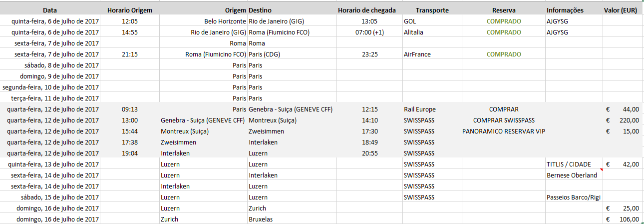Click the "Rail Europe" cell

[x=420, y=109]
